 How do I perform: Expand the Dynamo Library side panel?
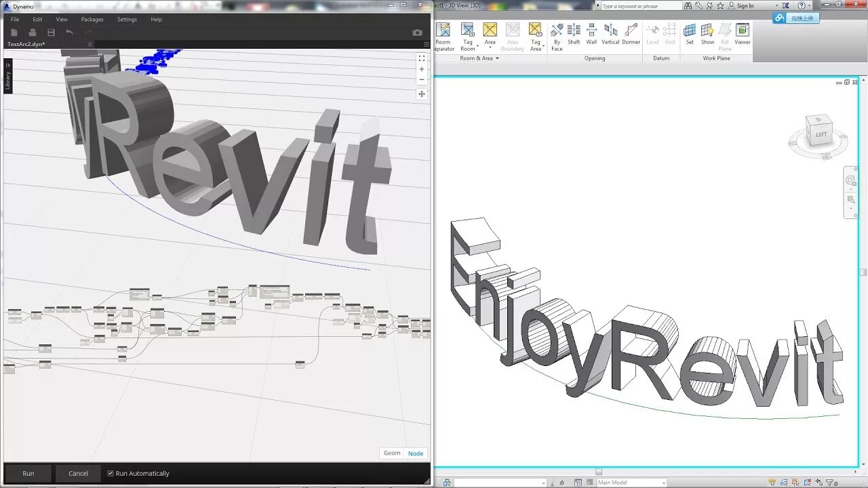[8, 76]
